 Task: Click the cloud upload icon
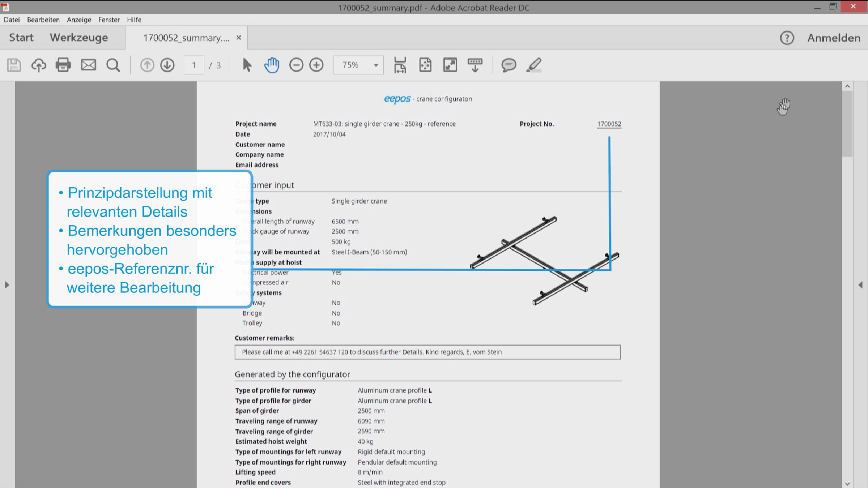39,65
